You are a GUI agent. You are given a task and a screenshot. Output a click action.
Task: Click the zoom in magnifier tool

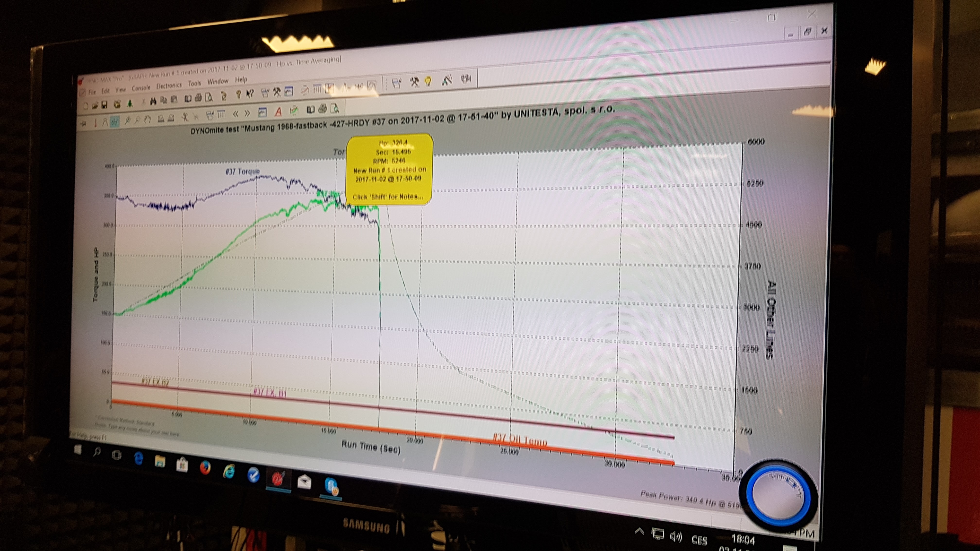pyautogui.click(x=128, y=121)
